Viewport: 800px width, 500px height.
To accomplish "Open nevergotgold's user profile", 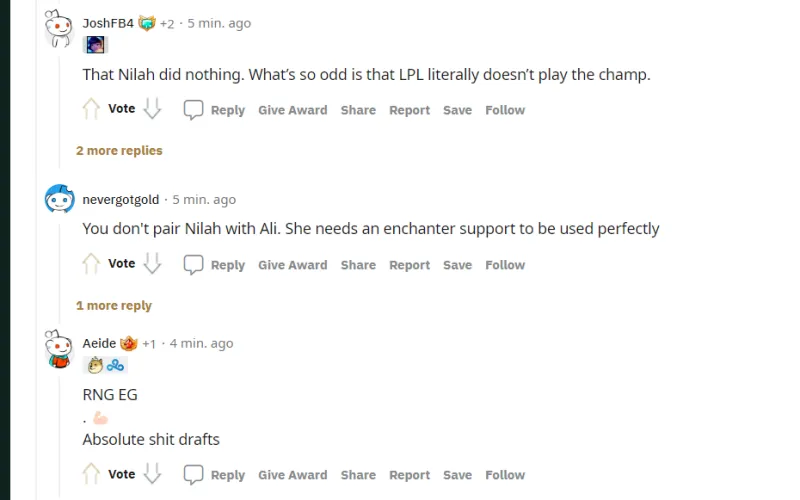I will point(120,200).
